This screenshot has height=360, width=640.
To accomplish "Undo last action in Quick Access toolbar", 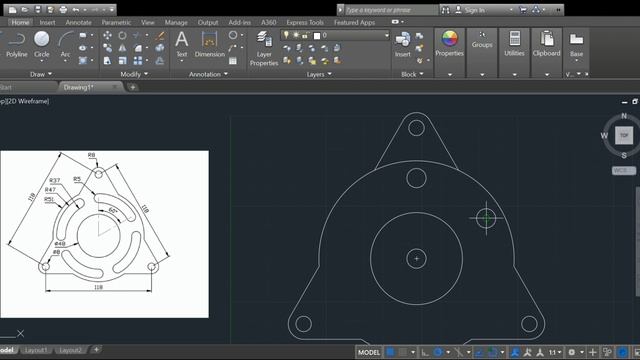I will point(76,9).
